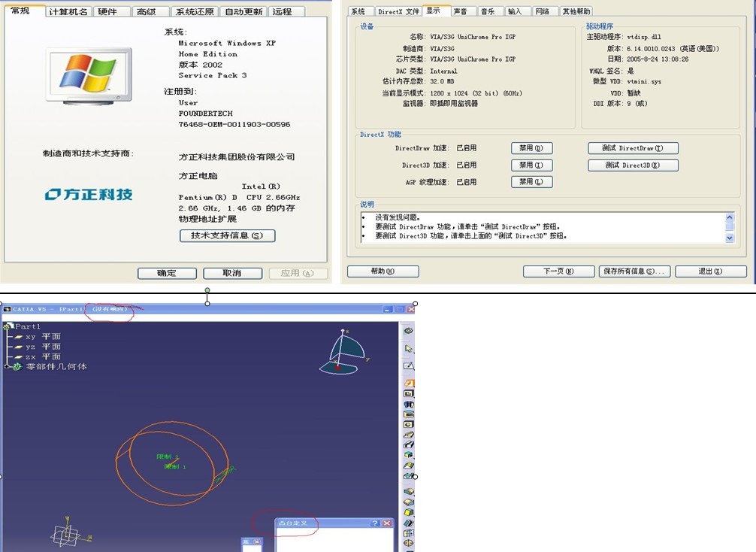Image resolution: width=756 pixels, height=552 pixels.
Task: Switch to the 计算机名 tab
Action: (68, 11)
